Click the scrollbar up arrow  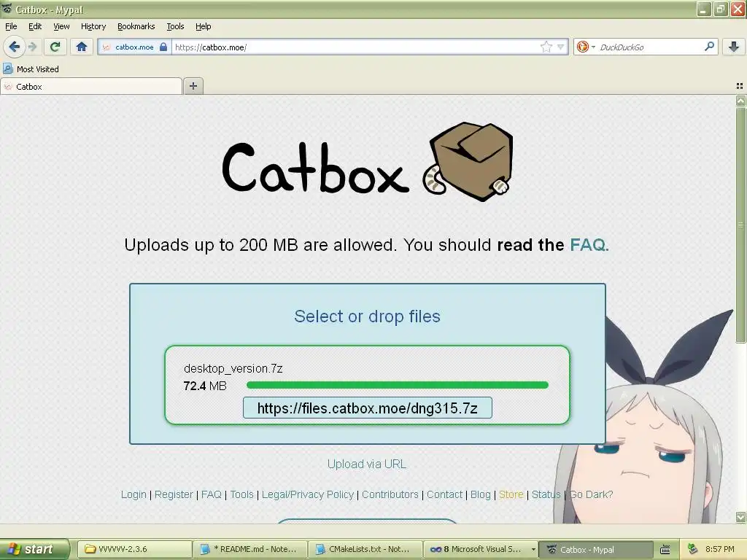[740, 101]
